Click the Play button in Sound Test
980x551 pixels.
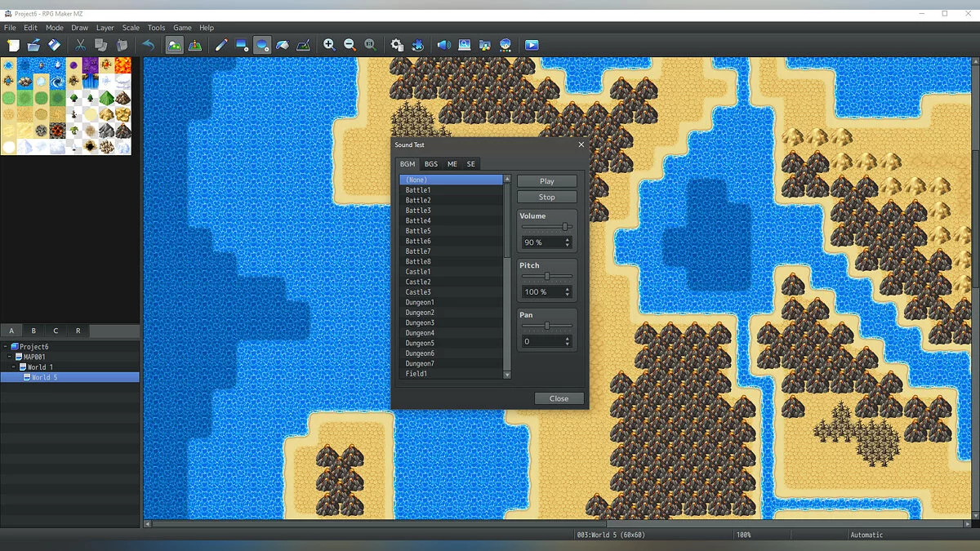[547, 181]
